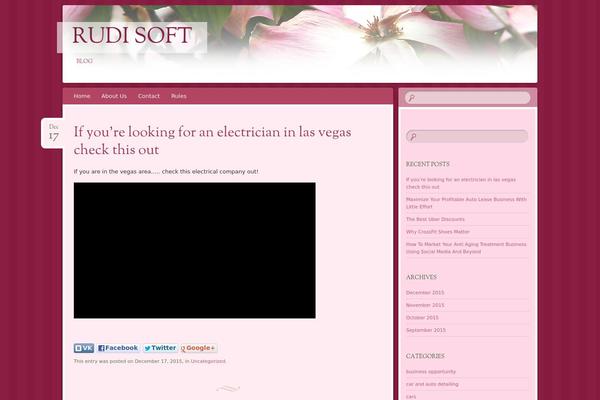This screenshot has width=600, height=400.
Task: Click the RUDI SOFT site title
Action: pyautogui.click(x=132, y=36)
